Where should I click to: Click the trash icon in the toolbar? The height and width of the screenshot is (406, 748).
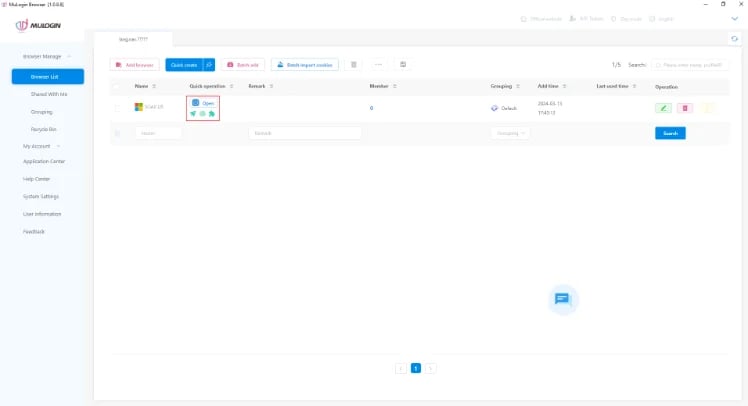coord(353,64)
